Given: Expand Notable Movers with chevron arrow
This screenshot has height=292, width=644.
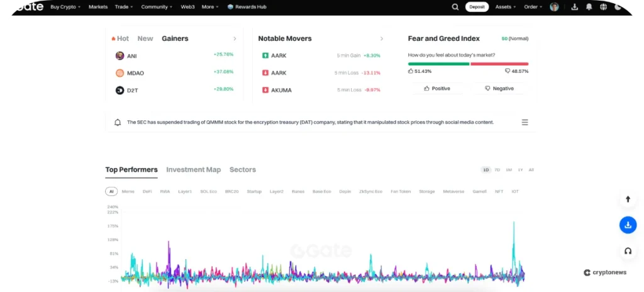Looking at the screenshot, I should 382,38.
